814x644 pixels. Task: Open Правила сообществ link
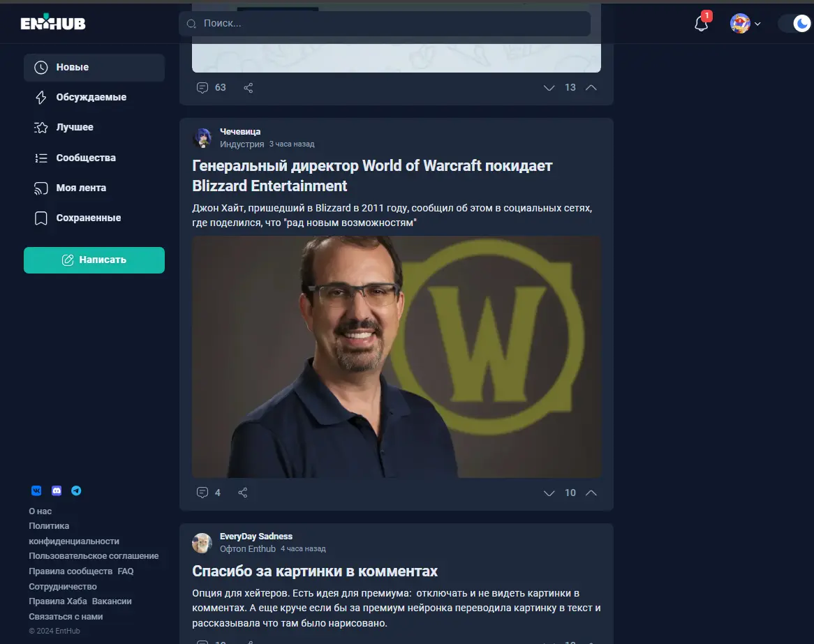70,571
